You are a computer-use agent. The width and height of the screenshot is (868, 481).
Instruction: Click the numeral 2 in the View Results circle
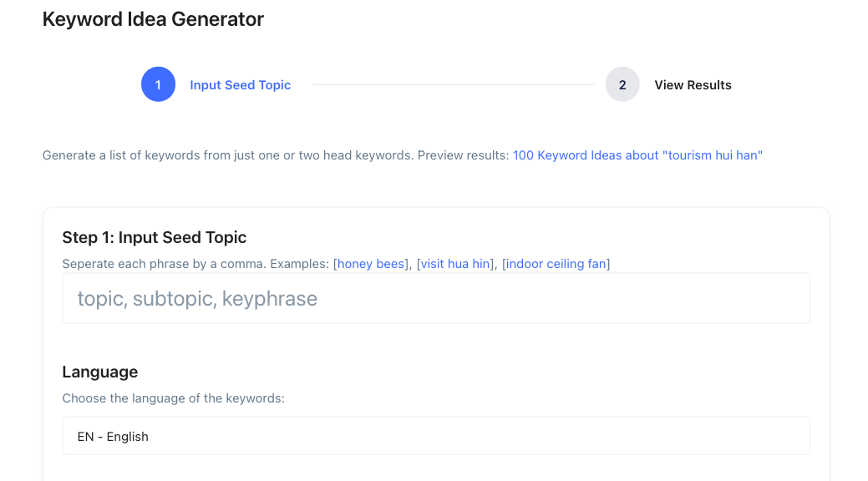point(622,84)
